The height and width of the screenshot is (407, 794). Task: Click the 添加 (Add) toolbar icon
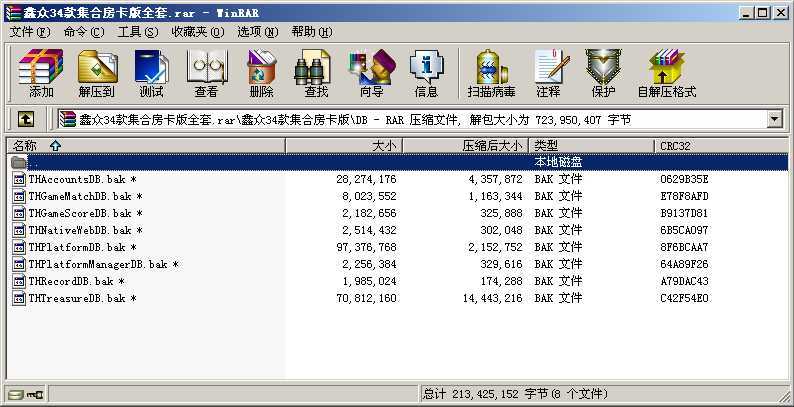click(41, 73)
